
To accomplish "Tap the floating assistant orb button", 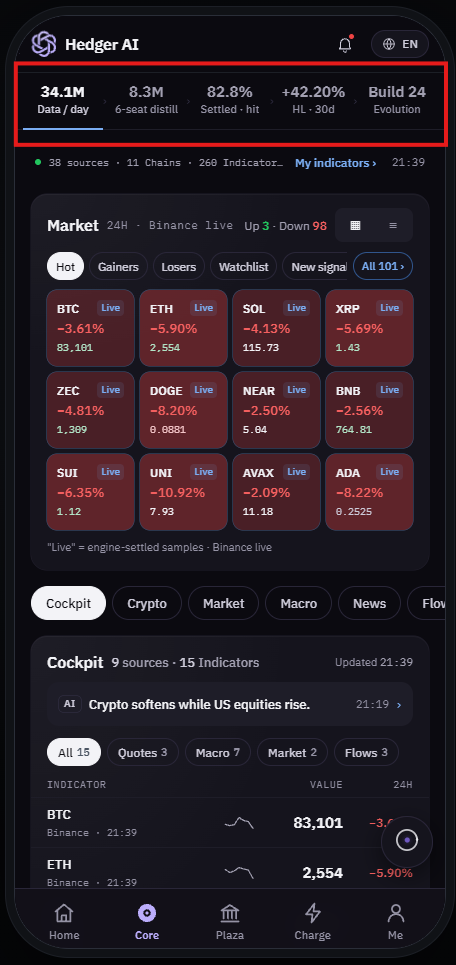I will (407, 841).
